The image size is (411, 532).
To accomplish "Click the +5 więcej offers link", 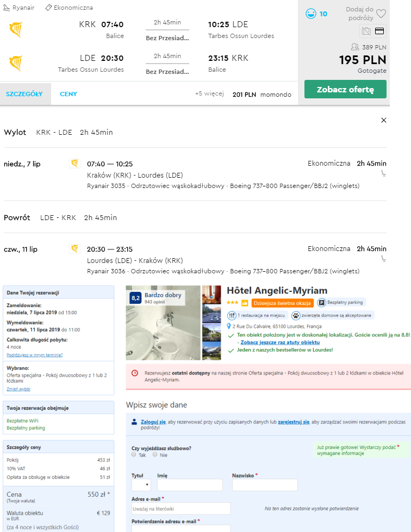I will coord(209,93).
